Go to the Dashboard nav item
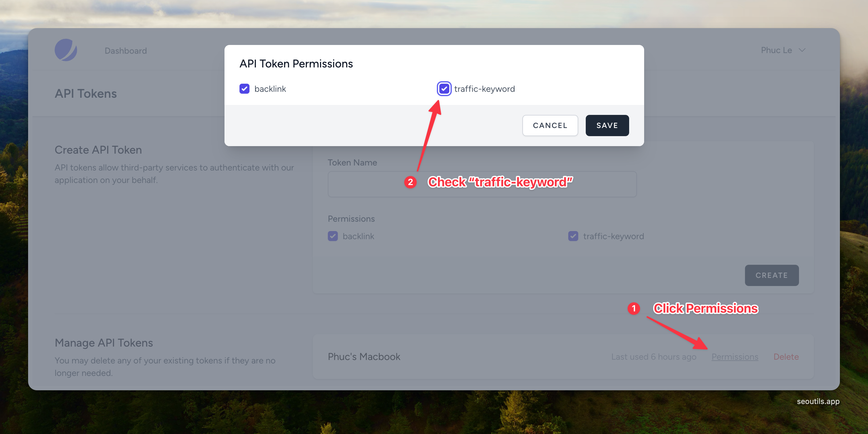The height and width of the screenshot is (434, 868). [126, 51]
